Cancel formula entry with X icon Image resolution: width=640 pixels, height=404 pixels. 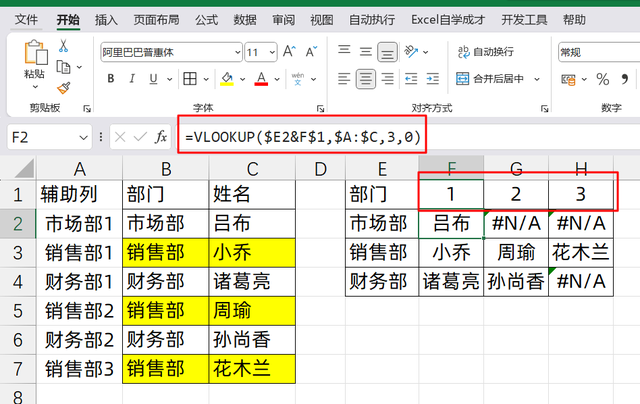(120, 137)
